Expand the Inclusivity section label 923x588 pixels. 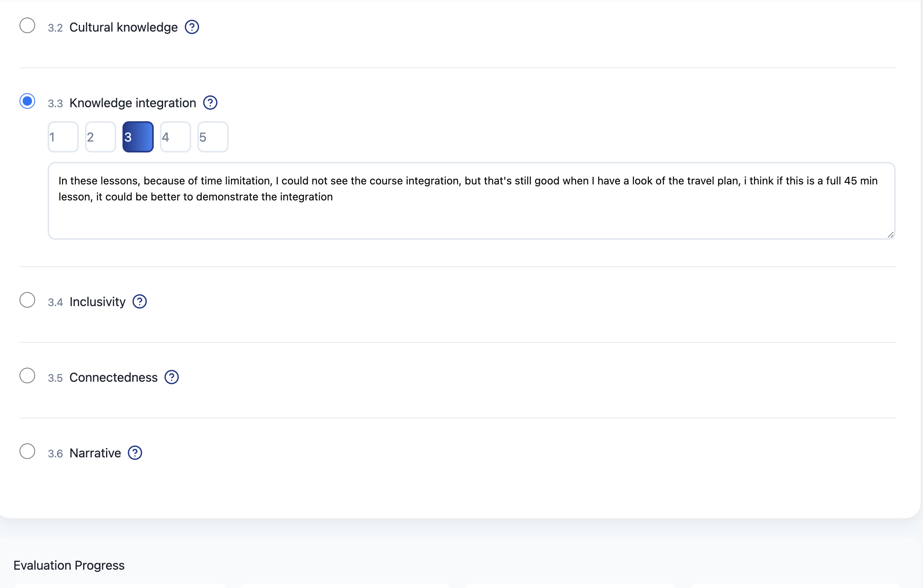click(98, 302)
